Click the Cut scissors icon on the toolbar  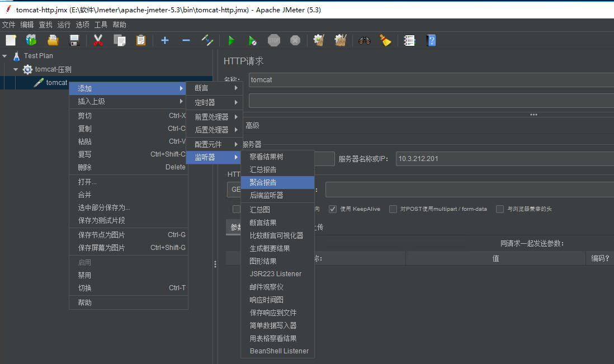click(97, 40)
